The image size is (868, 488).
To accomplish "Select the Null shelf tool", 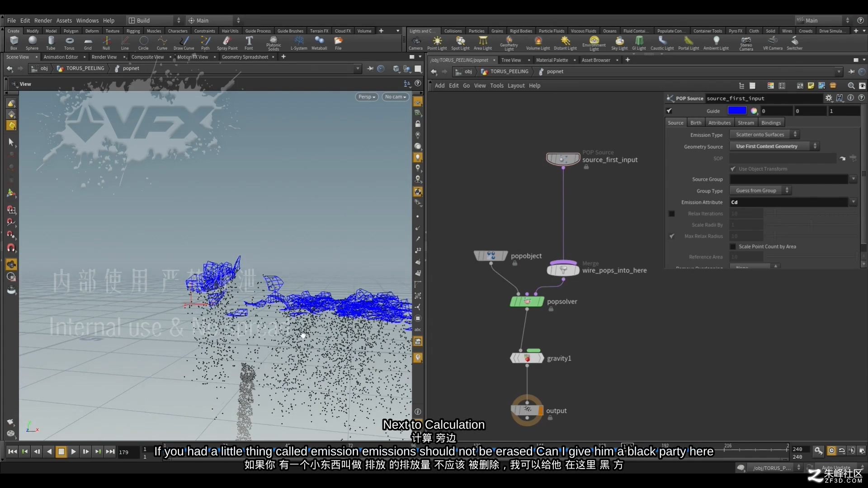I will (x=106, y=43).
